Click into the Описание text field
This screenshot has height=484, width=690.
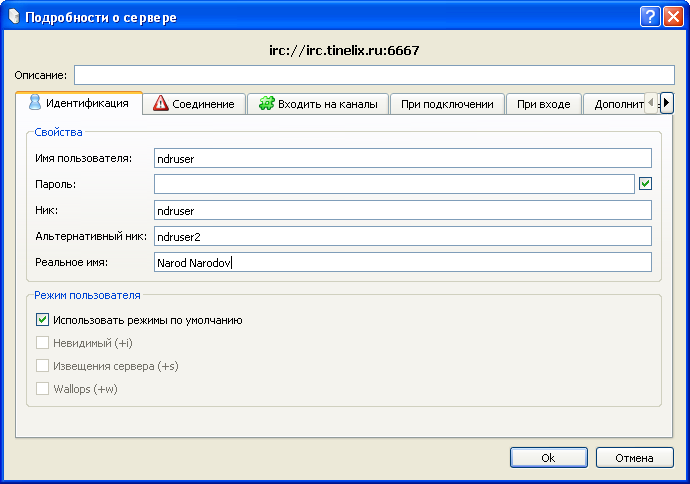(x=374, y=75)
